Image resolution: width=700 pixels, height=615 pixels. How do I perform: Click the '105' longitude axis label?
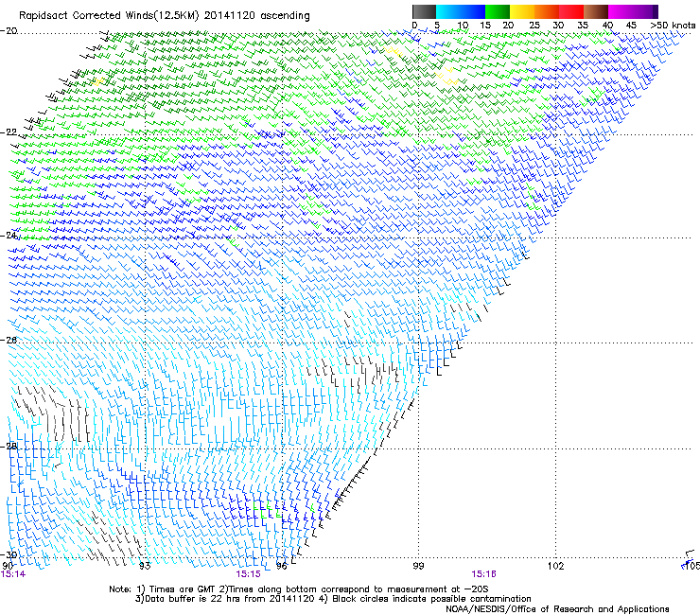pyautogui.click(x=691, y=566)
